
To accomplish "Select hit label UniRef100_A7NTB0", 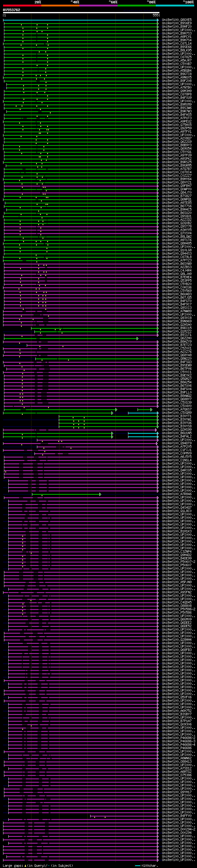I will tap(177, 88).
